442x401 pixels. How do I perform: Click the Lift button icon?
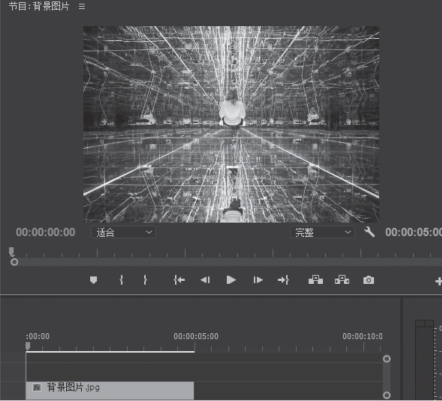pos(315,280)
